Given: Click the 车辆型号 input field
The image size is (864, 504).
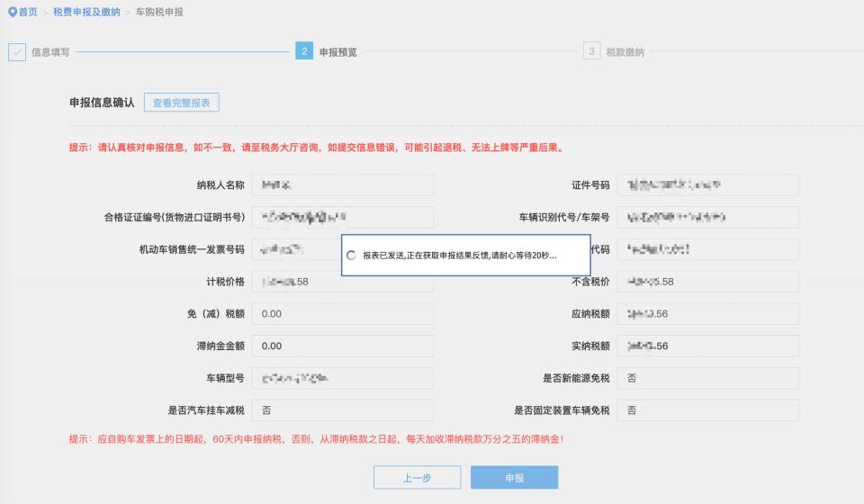Looking at the screenshot, I should pos(343,378).
